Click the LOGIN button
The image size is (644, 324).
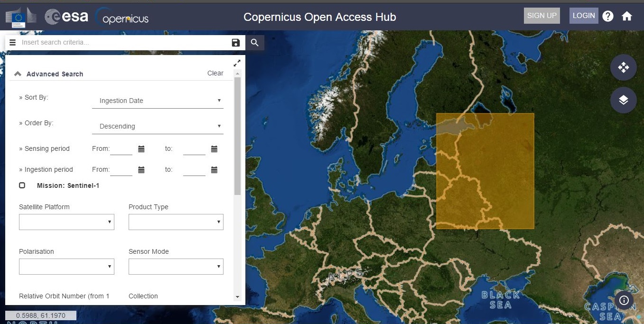[583, 16]
